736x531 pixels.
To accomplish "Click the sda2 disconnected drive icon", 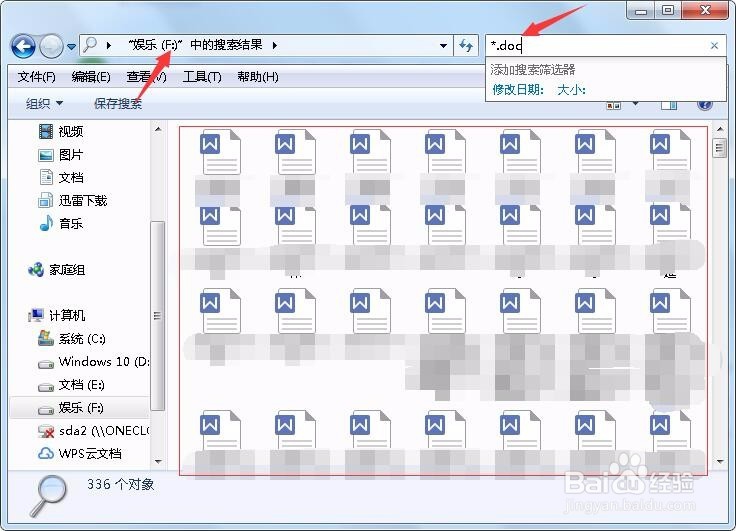I will (46, 431).
